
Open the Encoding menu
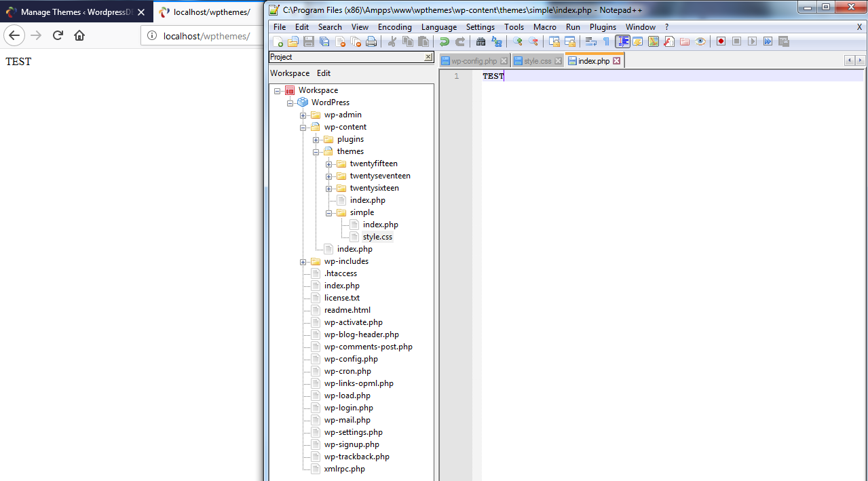(x=395, y=27)
